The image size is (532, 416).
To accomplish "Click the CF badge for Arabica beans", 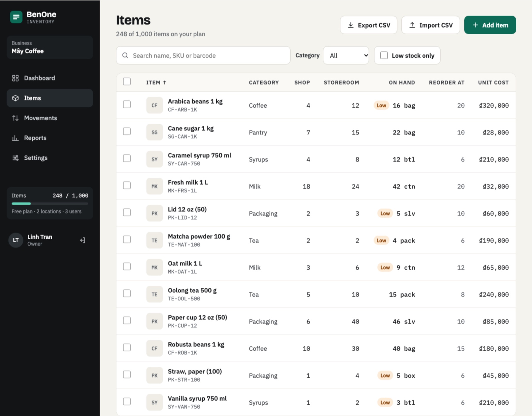I will point(154,105).
